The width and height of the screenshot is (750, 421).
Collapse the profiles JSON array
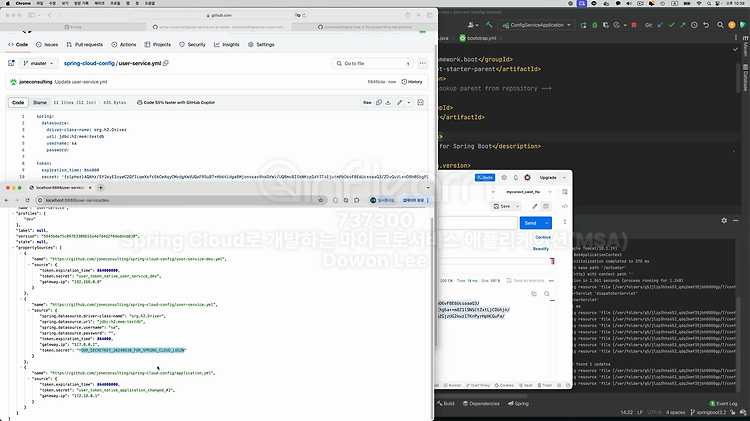coord(13,213)
